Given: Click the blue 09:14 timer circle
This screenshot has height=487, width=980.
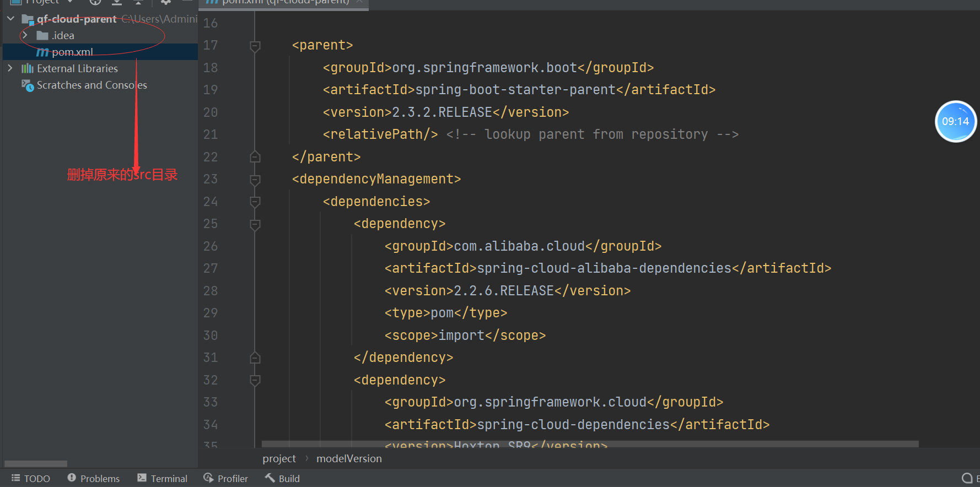Looking at the screenshot, I should point(955,121).
